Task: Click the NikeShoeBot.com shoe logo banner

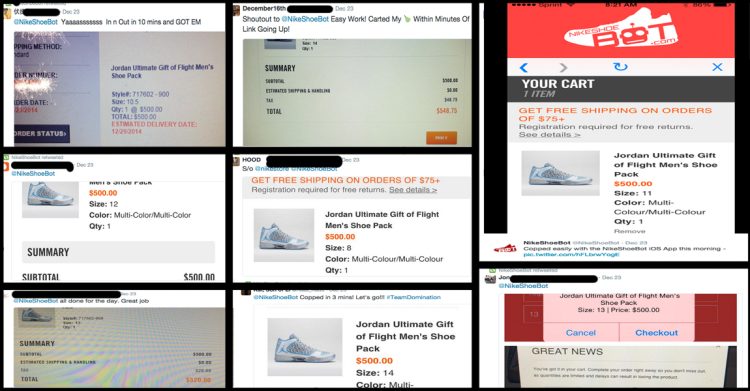Action: coord(622,30)
